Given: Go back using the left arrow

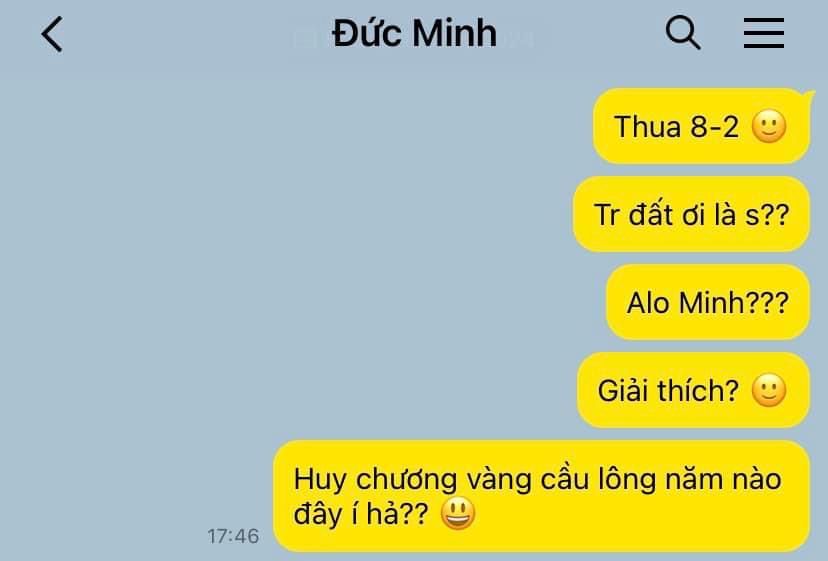Looking at the screenshot, I should point(52,34).
